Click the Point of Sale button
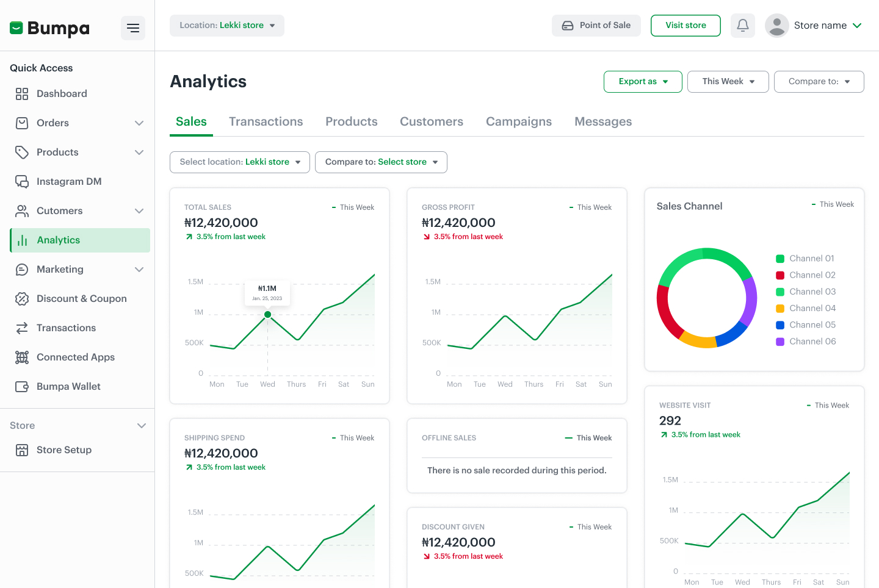Image resolution: width=879 pixels, height=588 pixels. (x=596, y=26)
